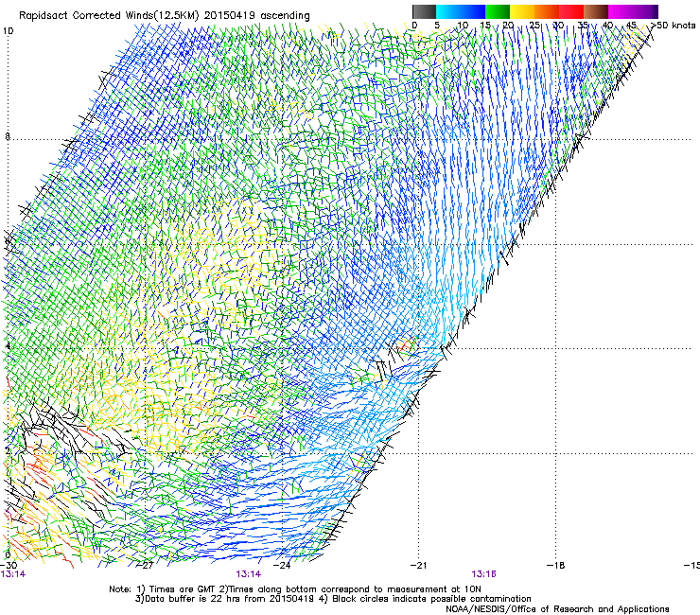
Task: Click the purple '13:14' time label below '-30'
Action: coord(13,574)
